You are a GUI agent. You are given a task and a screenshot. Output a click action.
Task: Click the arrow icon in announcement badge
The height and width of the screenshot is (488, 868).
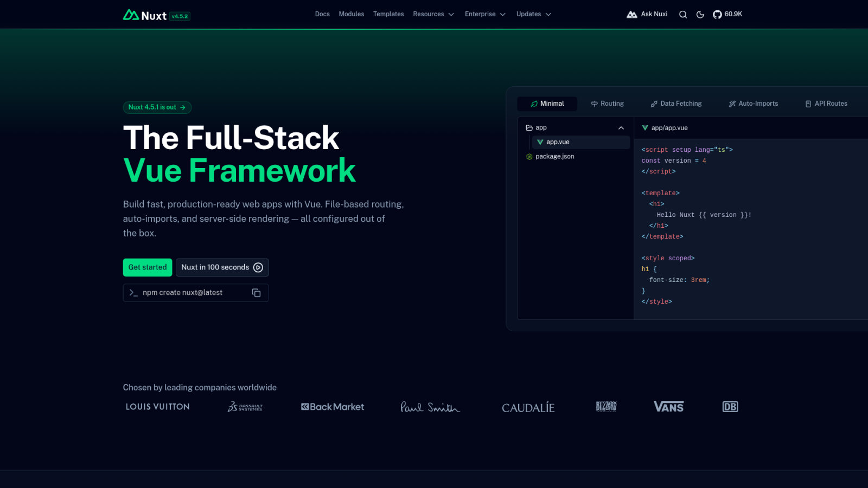[x=183, y=107]
